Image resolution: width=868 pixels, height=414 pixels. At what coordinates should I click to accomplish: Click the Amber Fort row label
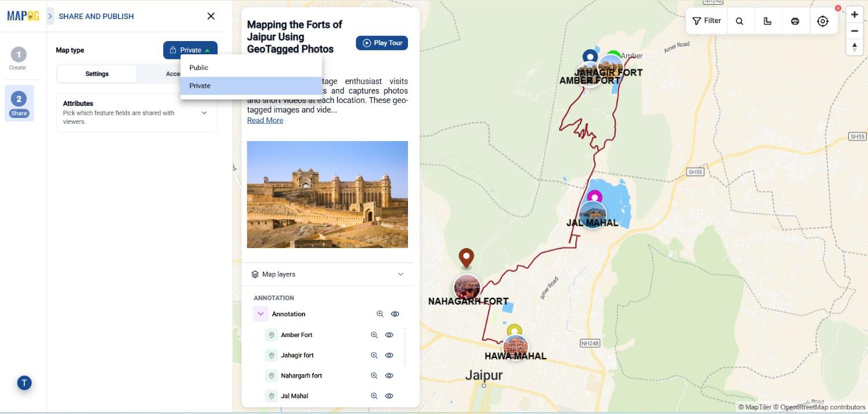(297, 335)
